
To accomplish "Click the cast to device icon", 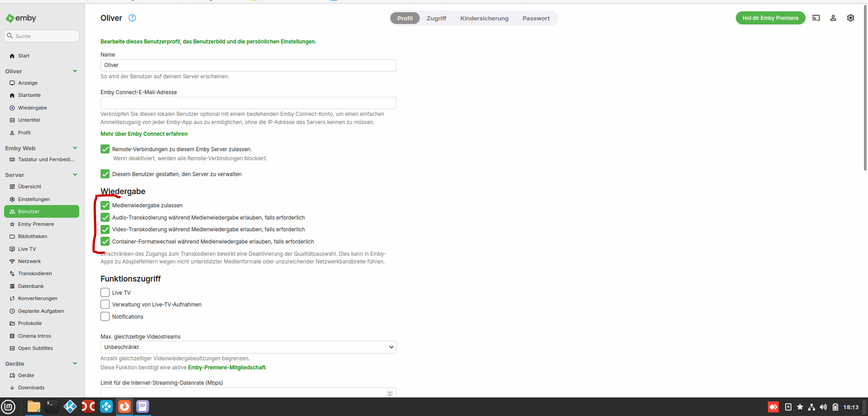I will (816, 18).
